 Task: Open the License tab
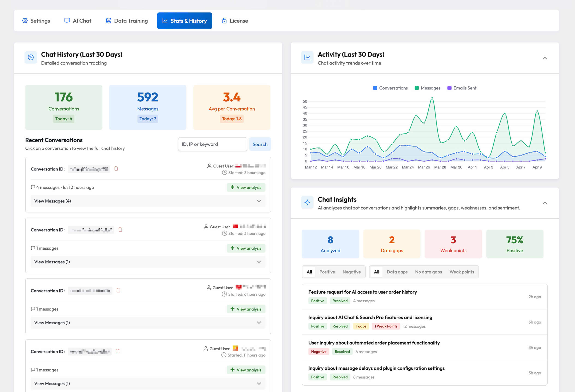(x=235, y=21)
